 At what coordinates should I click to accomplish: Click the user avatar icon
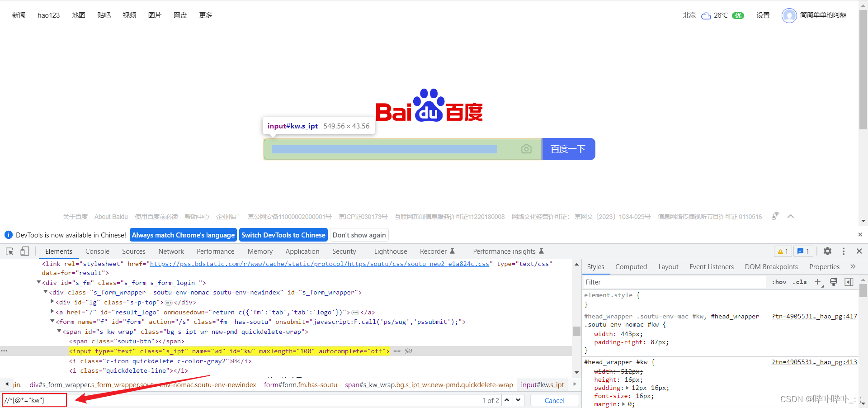point(789,15)
